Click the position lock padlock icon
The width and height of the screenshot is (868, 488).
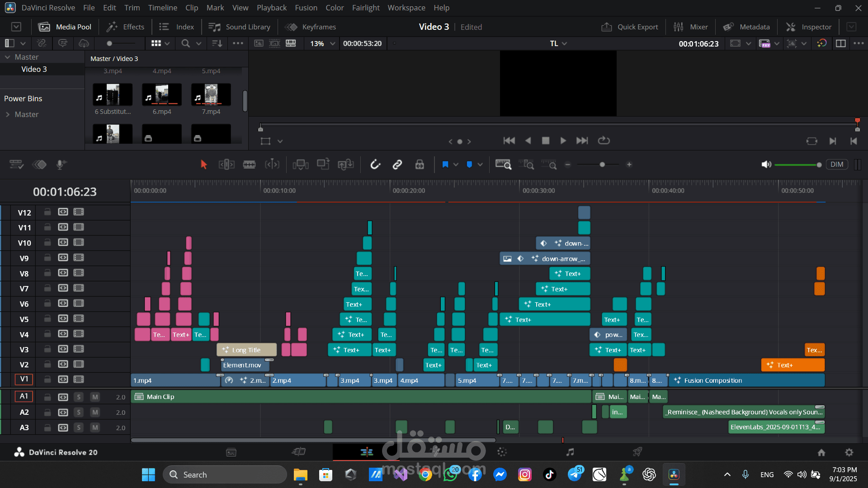click(x=420, y=164)
